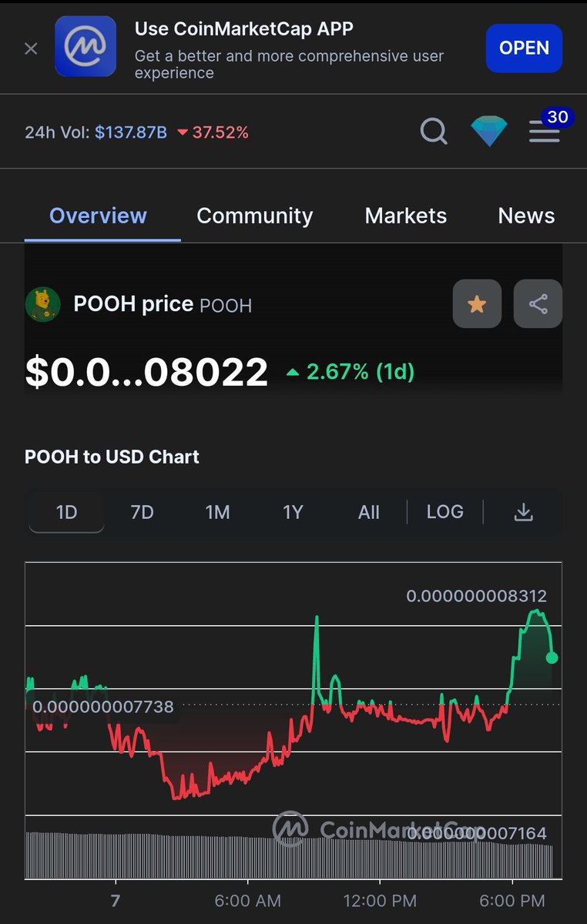Click the blue OPEN app button

[524, 48]
